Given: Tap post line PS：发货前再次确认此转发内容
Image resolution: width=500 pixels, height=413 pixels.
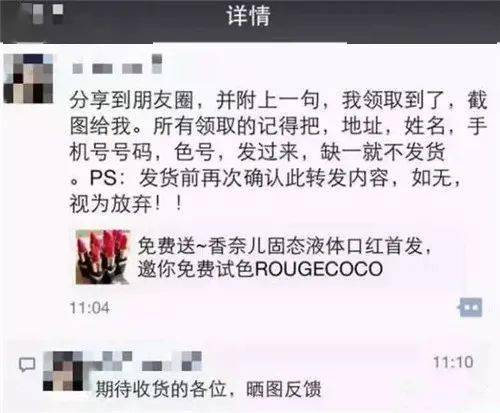Looking at the screenshot, I should 267,178.
